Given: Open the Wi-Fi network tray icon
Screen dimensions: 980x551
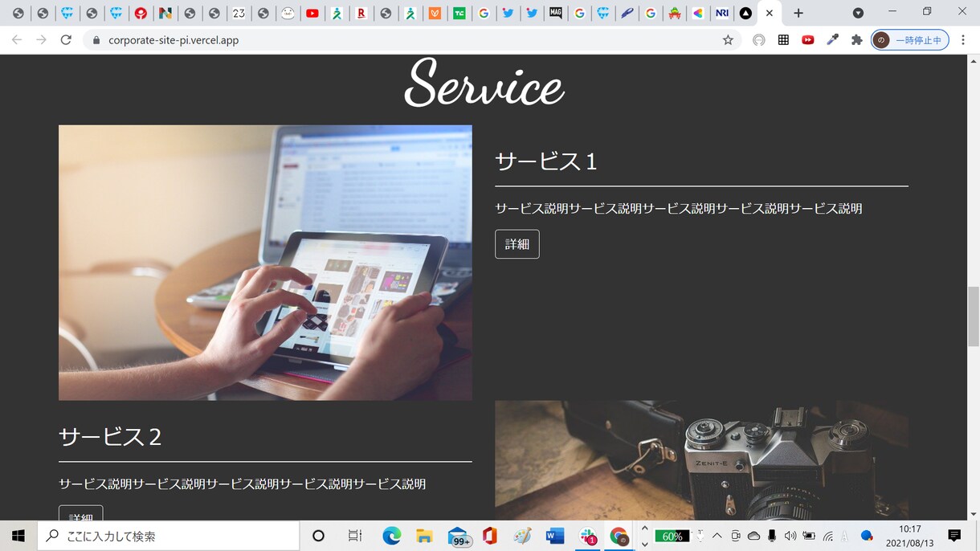Looking at the screenshot, I should pyautogui.click(x=828, y=536).
